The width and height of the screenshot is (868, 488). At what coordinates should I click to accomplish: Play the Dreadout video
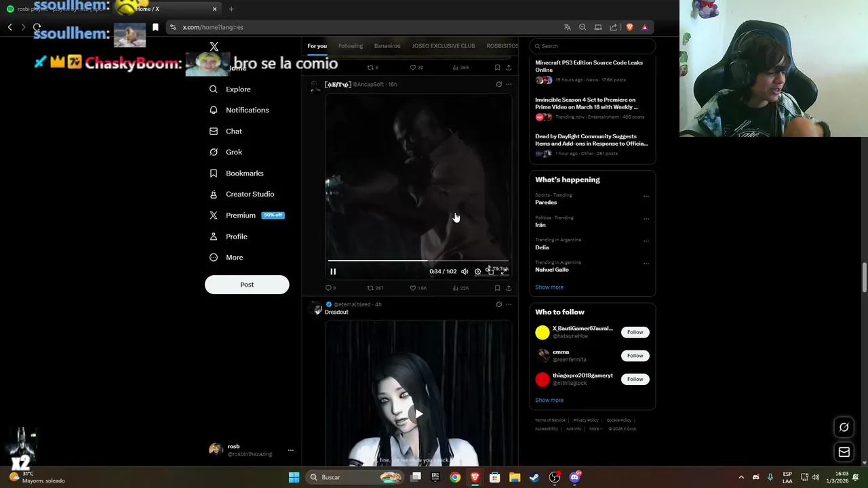point(418,414)
